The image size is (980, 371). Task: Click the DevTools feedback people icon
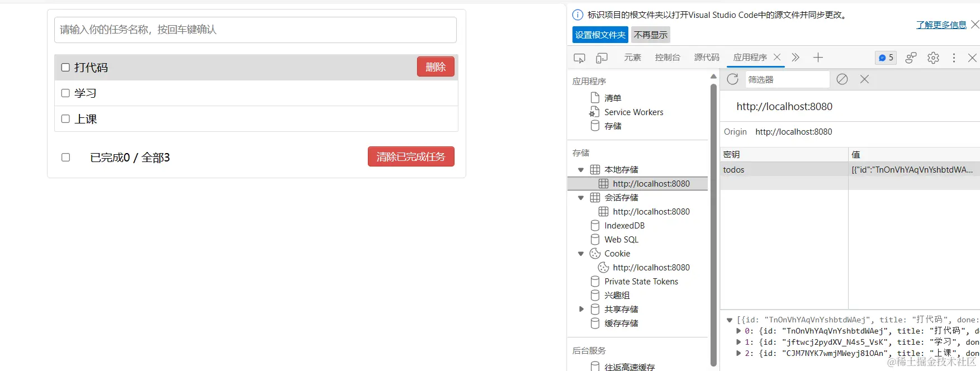pyautogui.click(x=911, y=58)
